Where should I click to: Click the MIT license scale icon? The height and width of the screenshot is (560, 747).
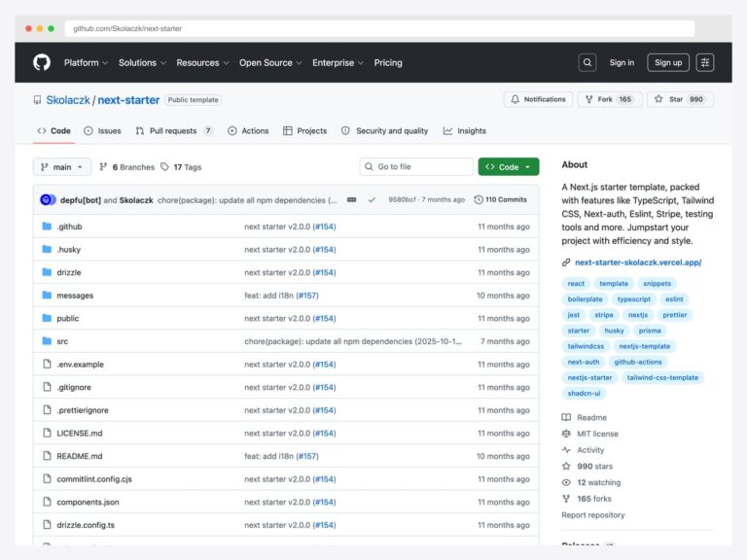[566, 434]
